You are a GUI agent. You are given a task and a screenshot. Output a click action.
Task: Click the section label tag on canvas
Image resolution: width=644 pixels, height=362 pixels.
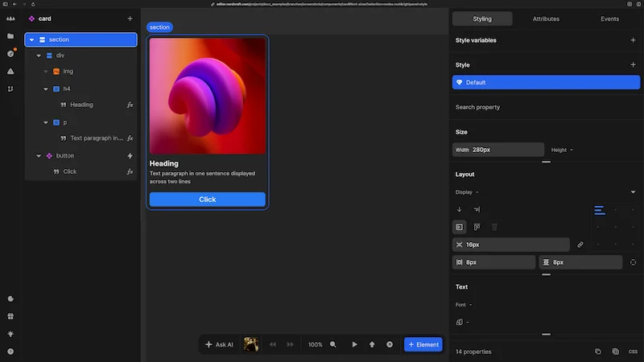pyautogui.click(x=159, y=27)
